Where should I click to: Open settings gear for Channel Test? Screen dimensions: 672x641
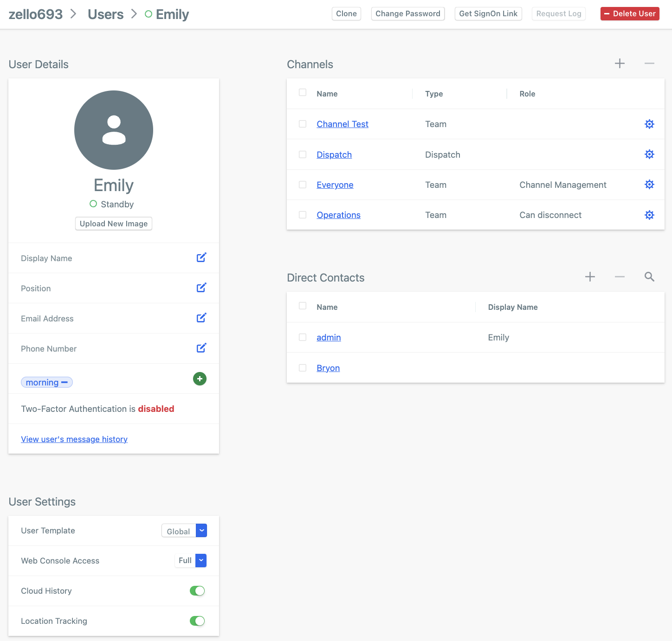pyautogui.click(x=649, y=124)
